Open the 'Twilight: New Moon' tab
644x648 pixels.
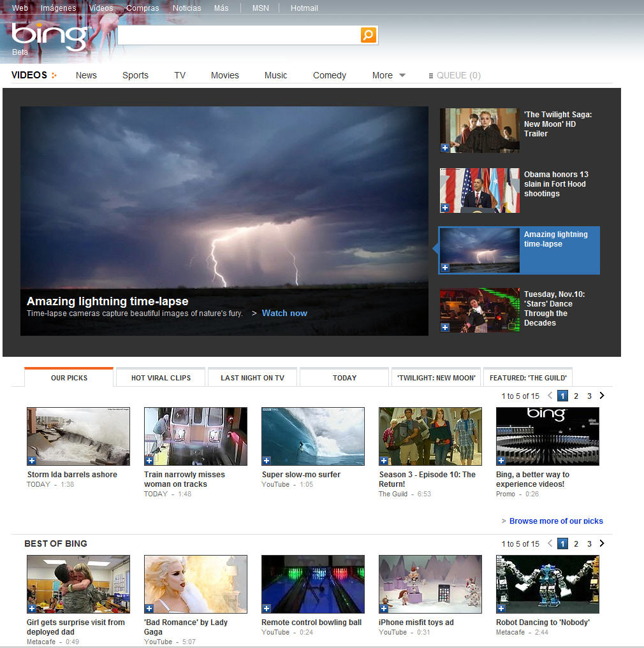[436, 378]
